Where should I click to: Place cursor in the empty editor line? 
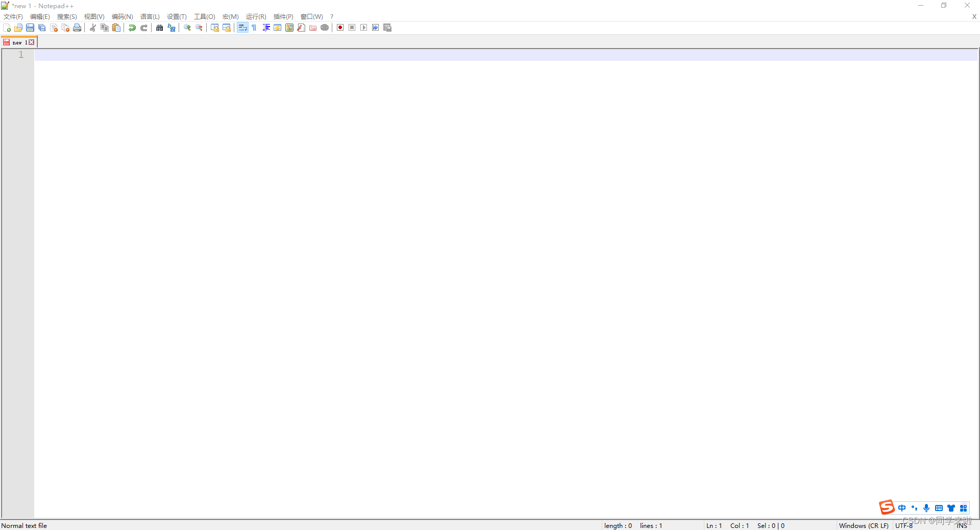point(506,55)
